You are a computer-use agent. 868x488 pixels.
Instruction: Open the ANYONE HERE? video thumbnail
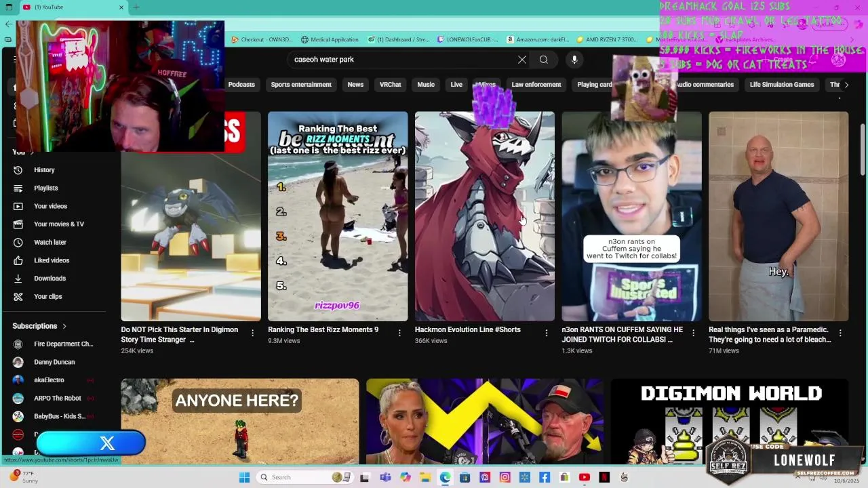tap(240, 422)
